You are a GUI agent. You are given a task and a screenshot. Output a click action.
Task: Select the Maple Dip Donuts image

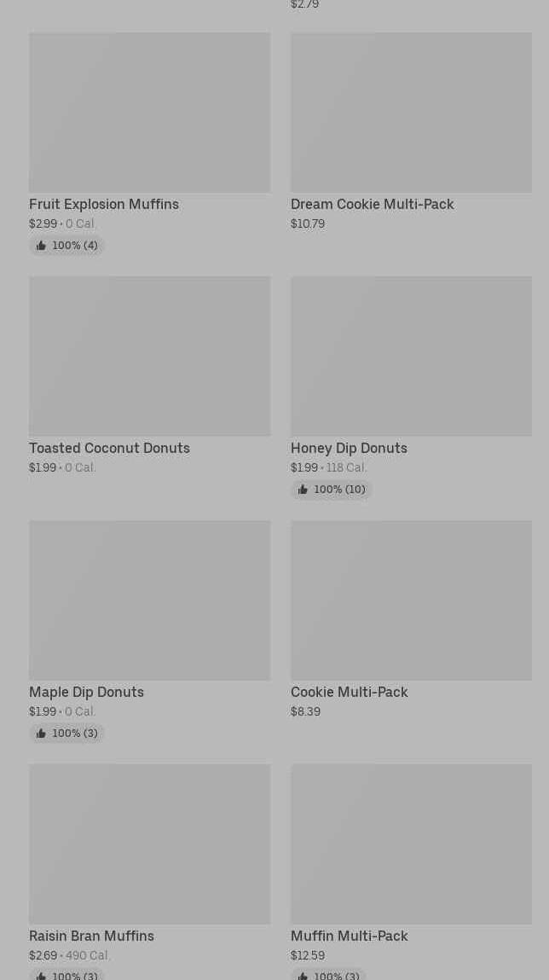150,600
